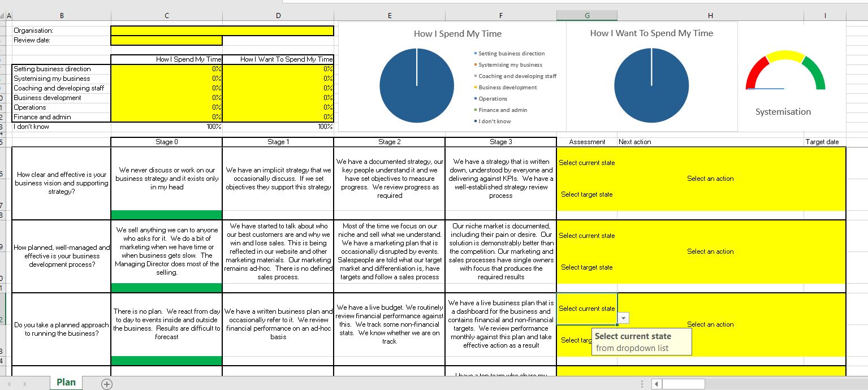Select current state cell for business development row

[587, 236]
